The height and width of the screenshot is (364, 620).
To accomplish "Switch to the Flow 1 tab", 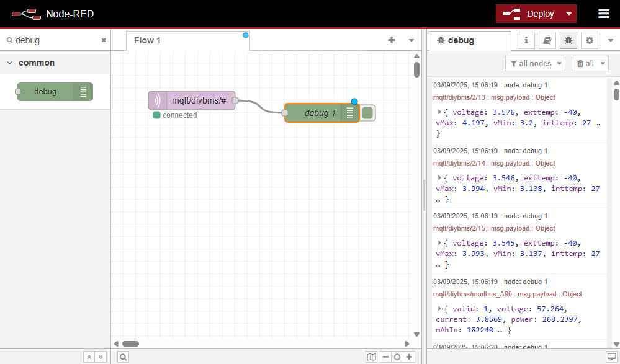I will point(148,40).
